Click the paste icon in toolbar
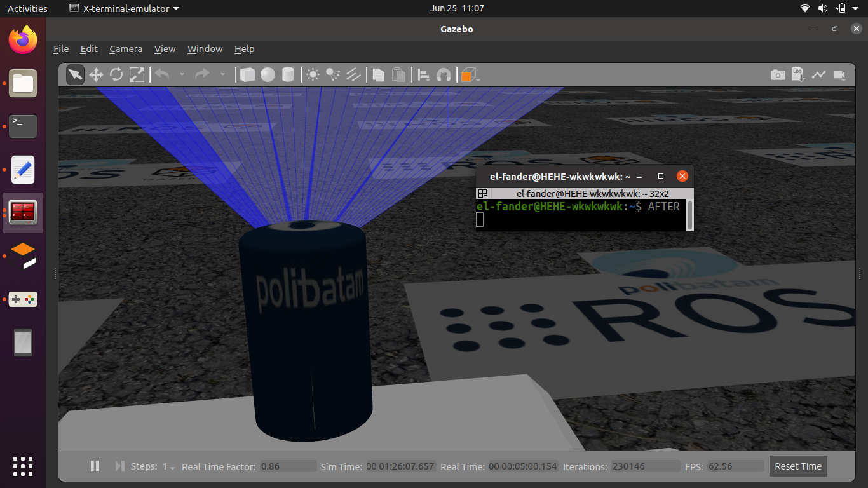This screenshot has width=868, height=488. click(x=398, y=75)
